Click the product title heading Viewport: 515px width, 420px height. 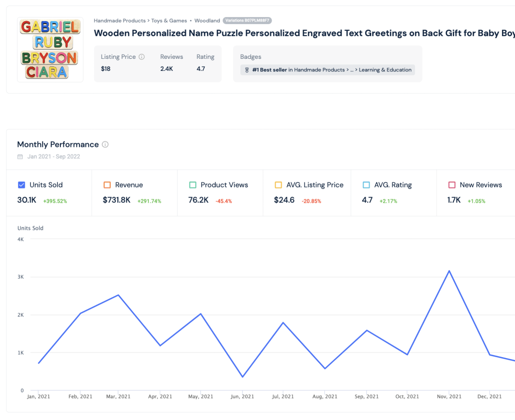304,33
